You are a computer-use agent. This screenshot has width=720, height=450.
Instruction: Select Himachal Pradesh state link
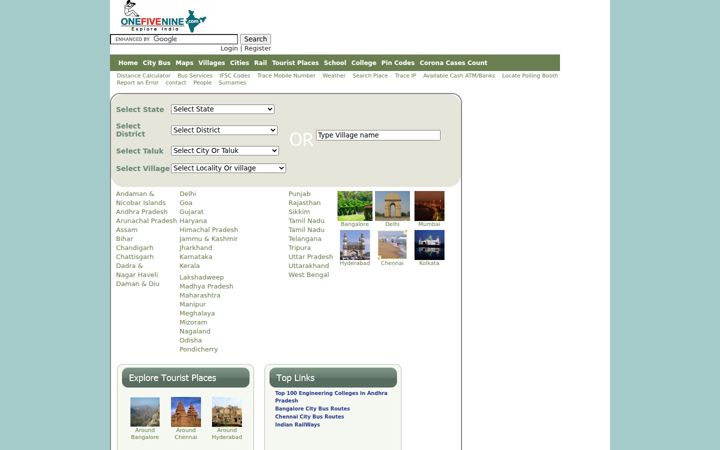click(208, 230)
